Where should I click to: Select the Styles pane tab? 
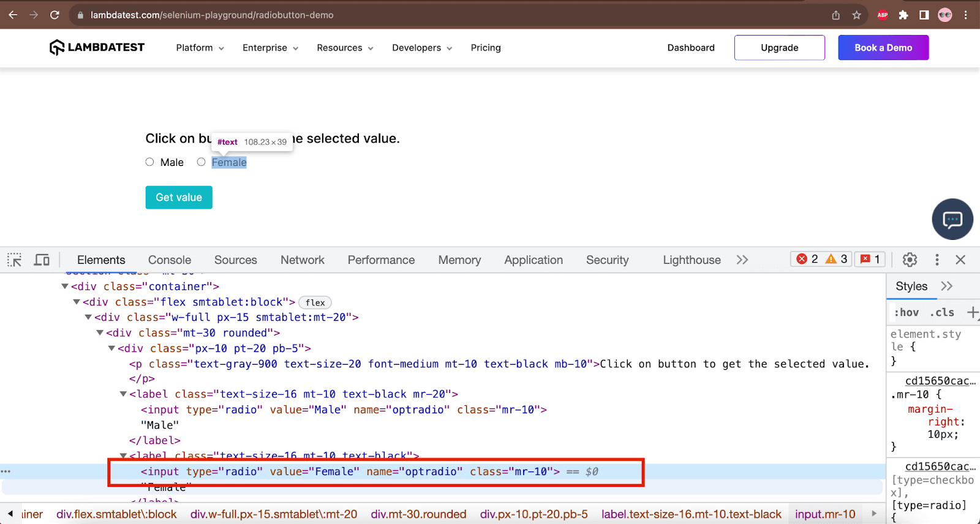[x=911, y=286]
